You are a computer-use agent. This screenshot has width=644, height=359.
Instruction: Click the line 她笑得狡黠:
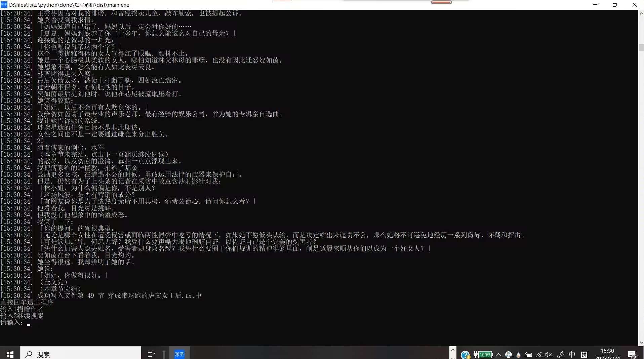click(37, 101)
